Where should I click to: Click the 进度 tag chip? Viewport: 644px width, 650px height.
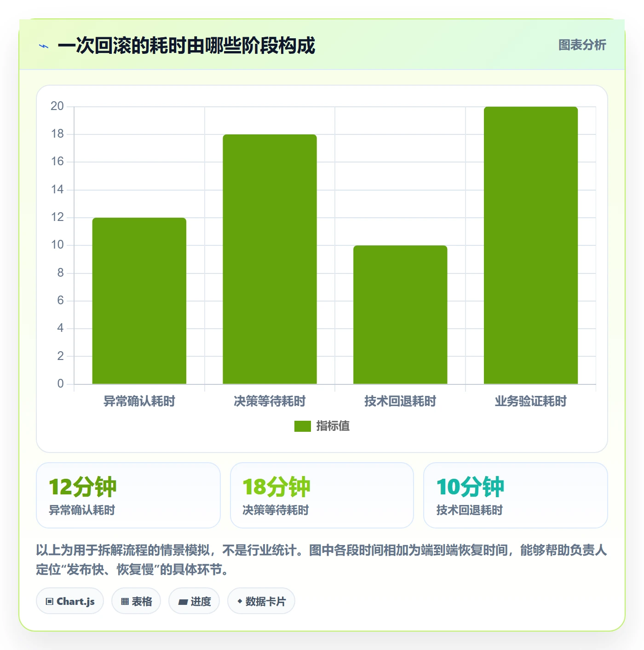pos(194,601)
